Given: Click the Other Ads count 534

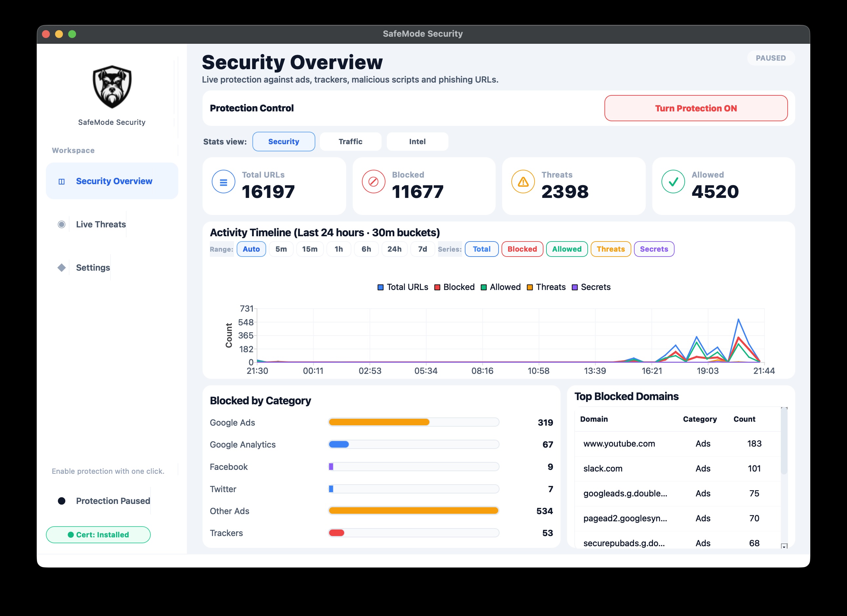Looking at the screenshot, I should 544,511.
